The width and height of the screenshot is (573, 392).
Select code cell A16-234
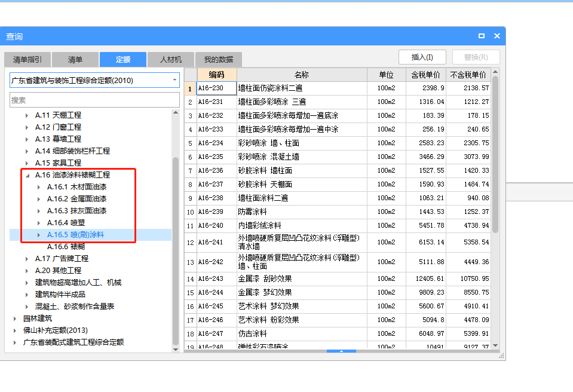pyautogui.click(x=217, y=143)
